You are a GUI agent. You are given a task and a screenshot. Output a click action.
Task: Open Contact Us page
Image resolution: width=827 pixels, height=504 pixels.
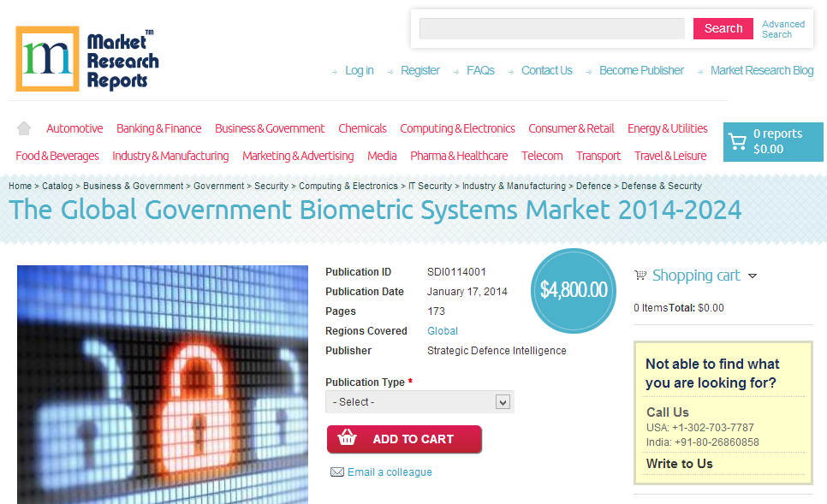[x=546, y=70]
